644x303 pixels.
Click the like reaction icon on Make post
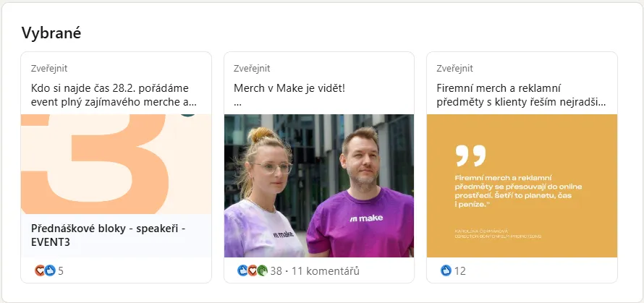pos(242,270)
